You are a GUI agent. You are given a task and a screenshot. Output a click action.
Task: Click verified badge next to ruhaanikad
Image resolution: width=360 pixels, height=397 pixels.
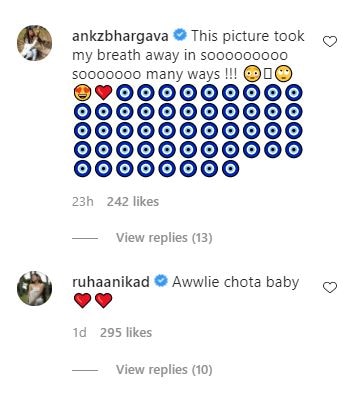pos(161,282)
